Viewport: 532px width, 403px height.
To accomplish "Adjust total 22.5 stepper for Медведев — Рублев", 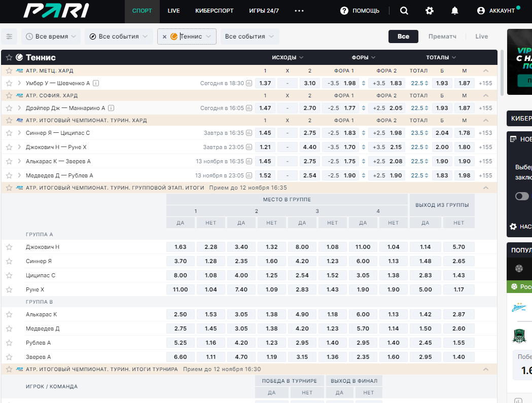I will pos(426,175).
